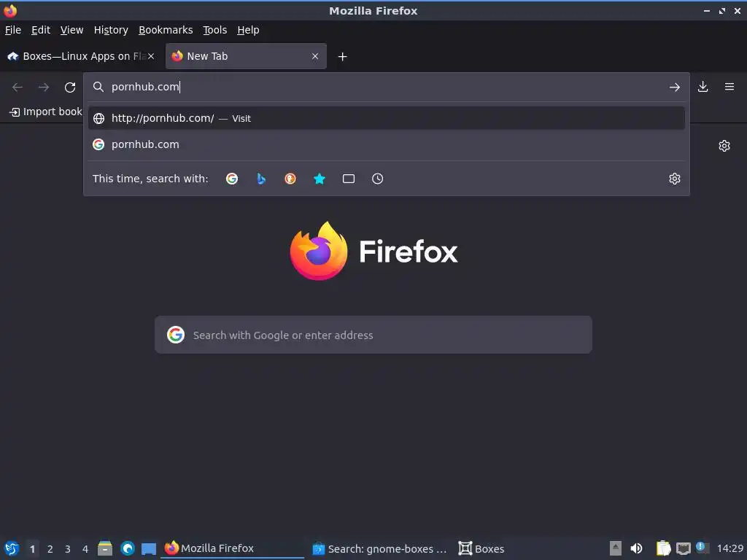This screenshot has height=560, width=747.
Task: Focus the address bar text field
Action: coord(386,87)
